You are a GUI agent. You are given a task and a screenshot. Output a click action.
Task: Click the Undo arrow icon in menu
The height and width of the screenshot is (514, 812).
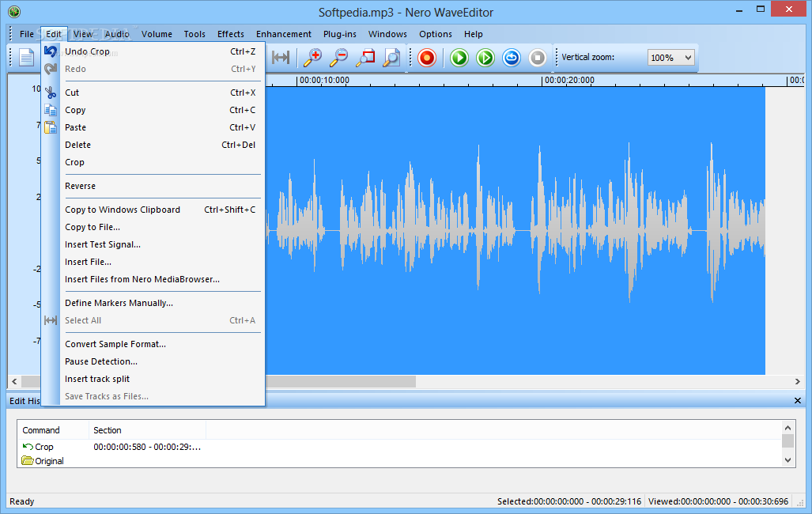[51, 51]
